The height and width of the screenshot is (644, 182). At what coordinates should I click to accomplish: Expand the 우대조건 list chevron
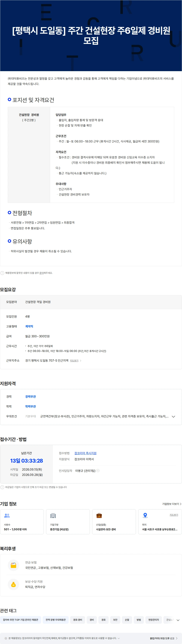coord(173,416)
